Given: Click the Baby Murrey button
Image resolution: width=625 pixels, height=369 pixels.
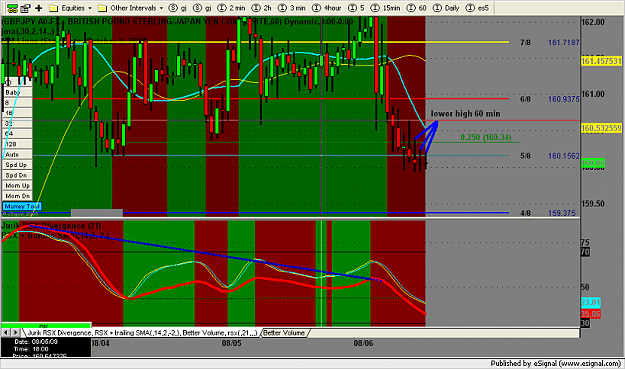Looking at the screenshot, I should (x=18, y=92).
